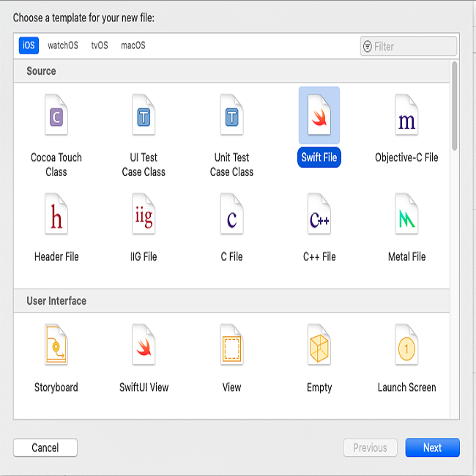
Task: Choose the Launch Screen icon
Action: [406, 345]
